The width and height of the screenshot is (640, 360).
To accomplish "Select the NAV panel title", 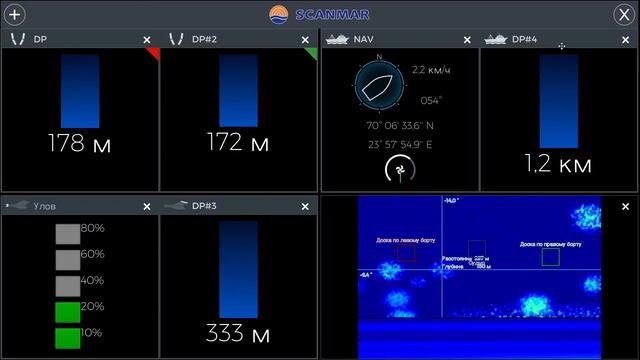I will pos(363,39).
